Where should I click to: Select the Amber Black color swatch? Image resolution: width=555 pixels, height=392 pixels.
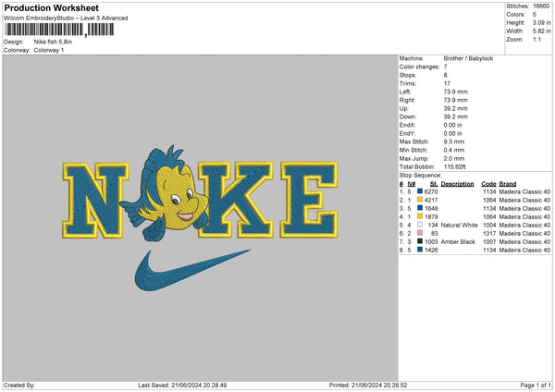[x=420, y=241]
